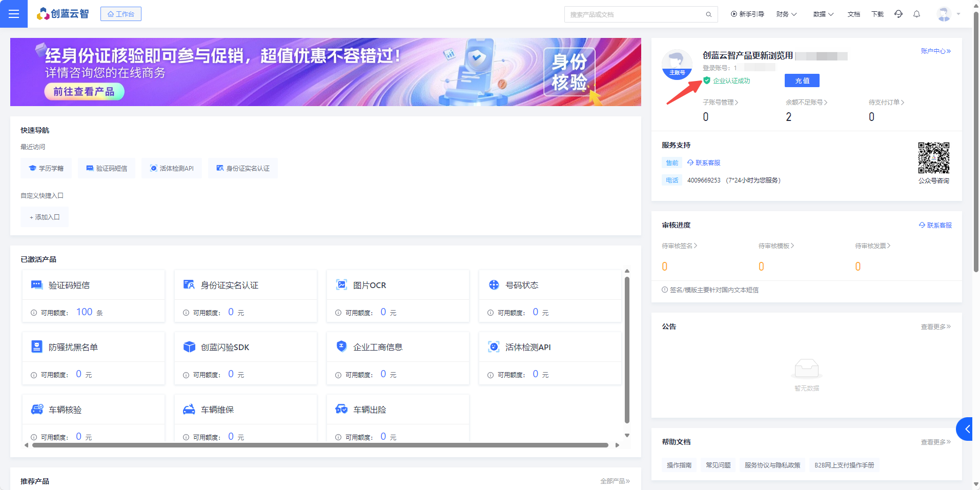The width and height of the screenshot is (980, 490).
Task: Open the 账户中心 link
Action: pos(935,51)
